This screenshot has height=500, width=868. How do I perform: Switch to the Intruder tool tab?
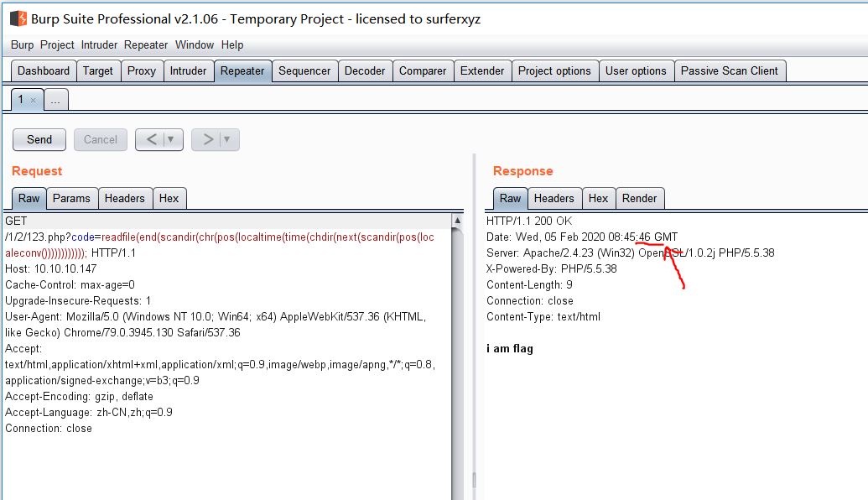click(x=188, y=70)
